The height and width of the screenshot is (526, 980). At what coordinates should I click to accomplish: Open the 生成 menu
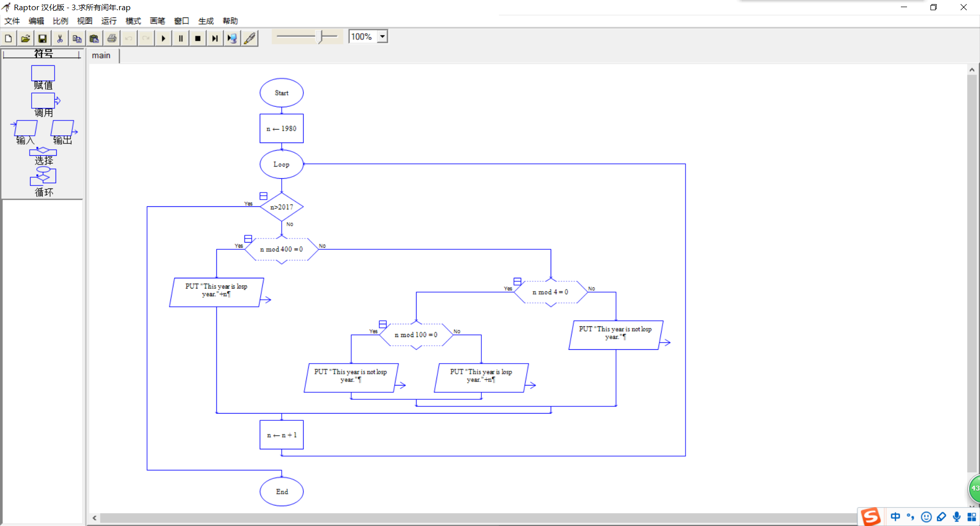click(206, 21)
